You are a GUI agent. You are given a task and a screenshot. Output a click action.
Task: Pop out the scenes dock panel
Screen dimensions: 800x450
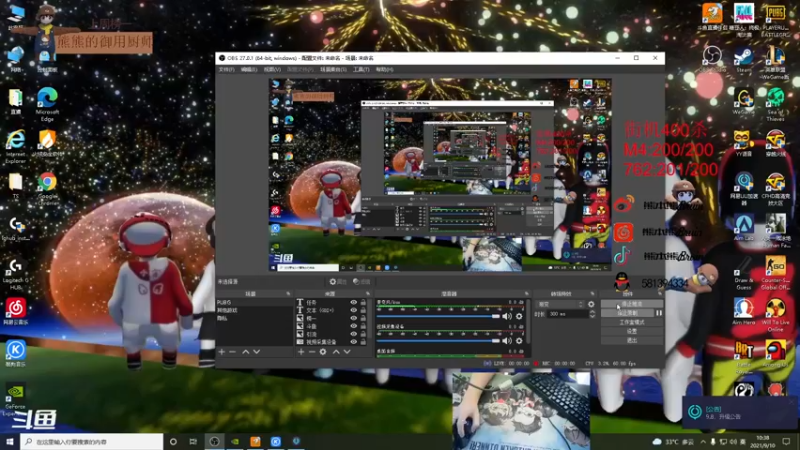tap(288, 294)
